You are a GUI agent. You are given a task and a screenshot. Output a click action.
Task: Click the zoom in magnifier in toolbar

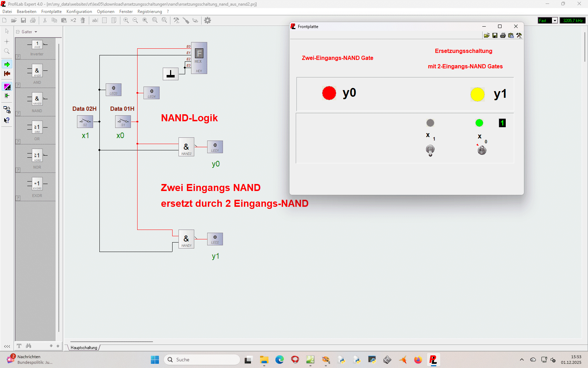pyautogui.click(x=126, y=21)
